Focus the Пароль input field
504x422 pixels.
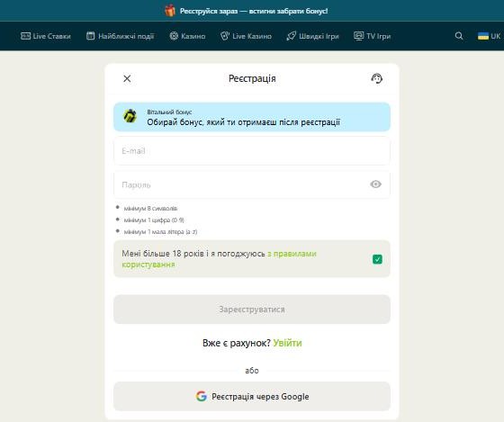coord(252,184)
